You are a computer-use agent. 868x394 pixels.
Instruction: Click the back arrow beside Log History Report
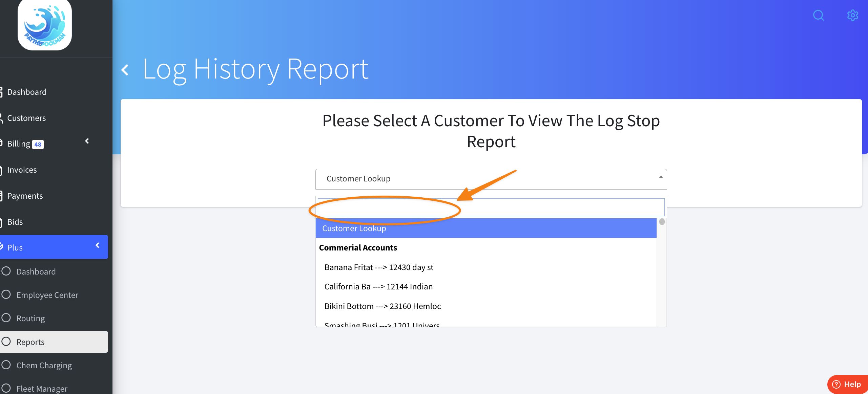[x=125, y=70]
